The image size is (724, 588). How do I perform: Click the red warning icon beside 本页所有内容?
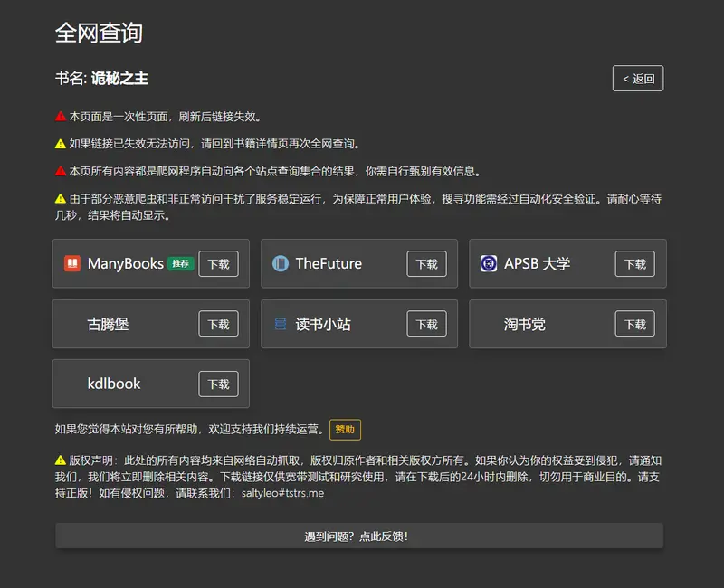[61, 171]
